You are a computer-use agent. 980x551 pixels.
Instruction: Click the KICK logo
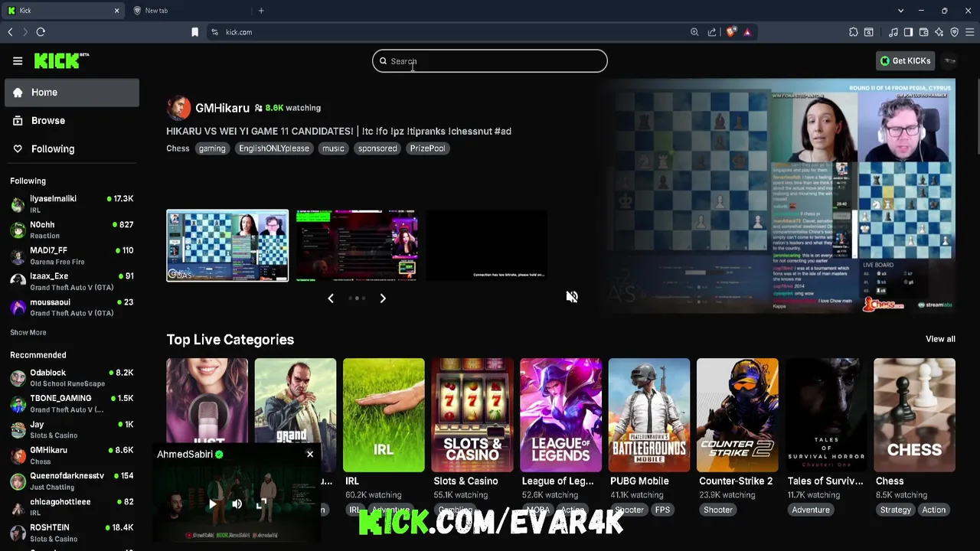61,60
